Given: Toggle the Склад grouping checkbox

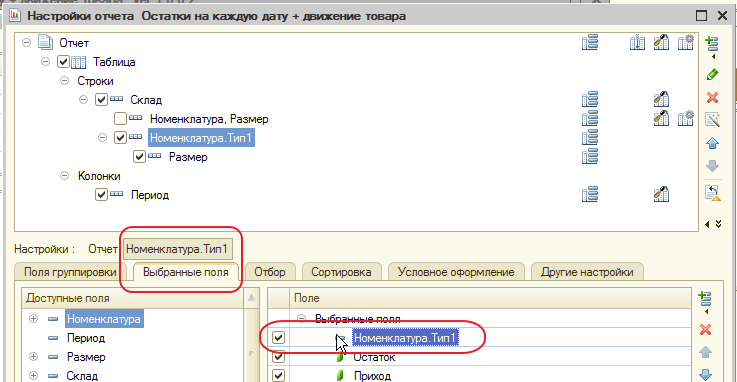Looking at the screenshot, I should pyautogui.click(x=102, y=100).
